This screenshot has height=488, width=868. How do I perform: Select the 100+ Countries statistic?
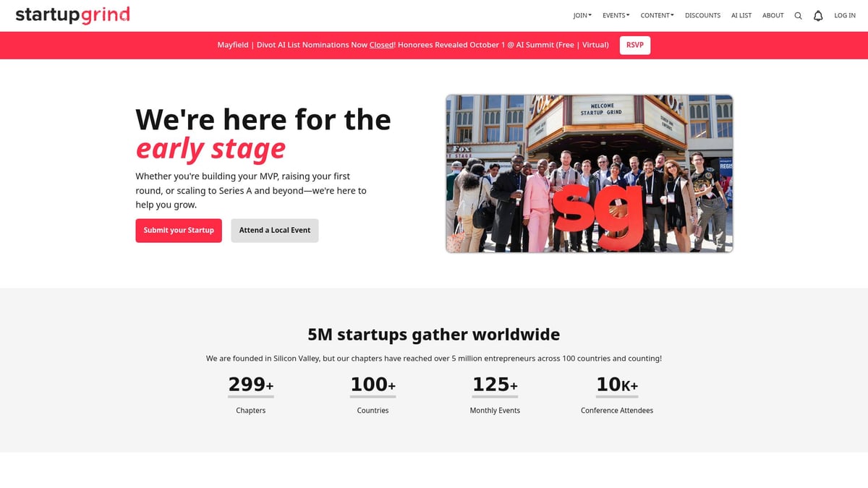click(373, 394)
